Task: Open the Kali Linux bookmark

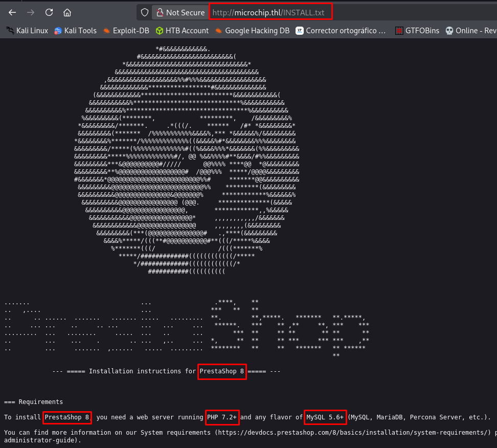Action: pyautogui.click(x=27, y=31)
